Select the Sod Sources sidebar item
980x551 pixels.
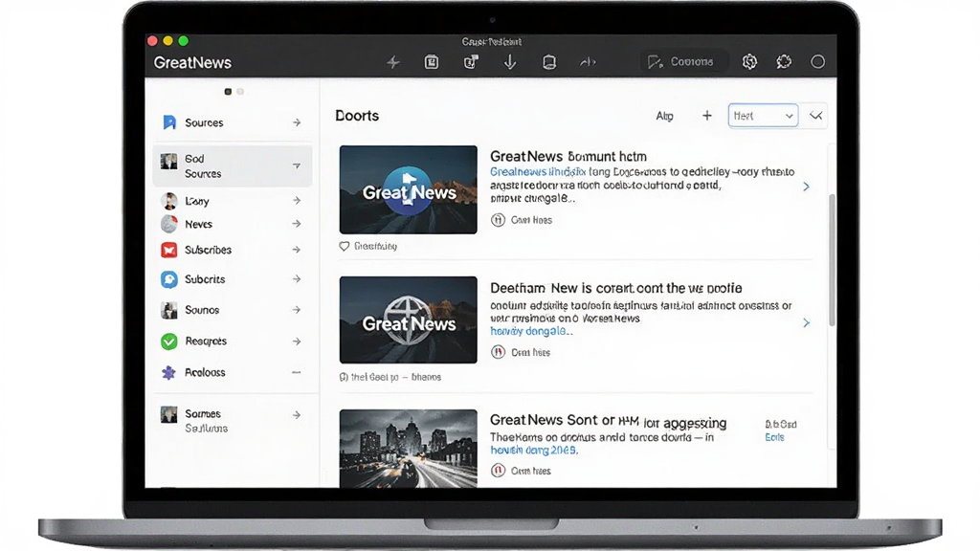(x=232, y=166)
